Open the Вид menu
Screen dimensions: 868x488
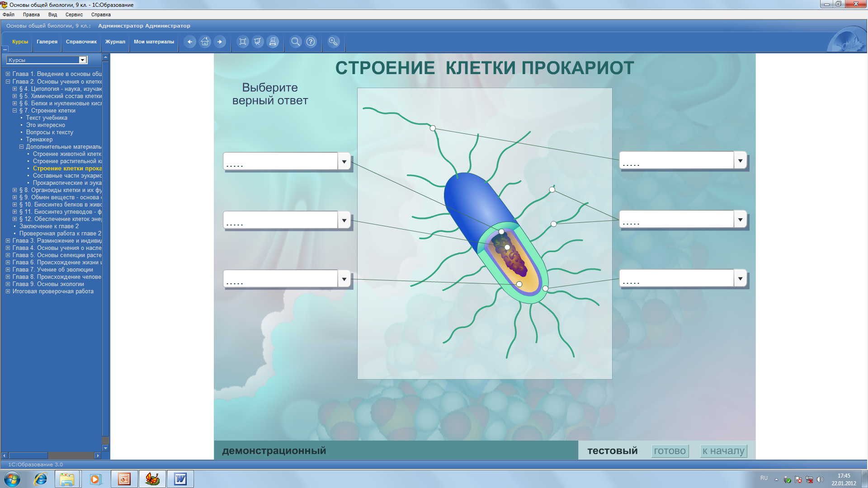coord(52,14)
